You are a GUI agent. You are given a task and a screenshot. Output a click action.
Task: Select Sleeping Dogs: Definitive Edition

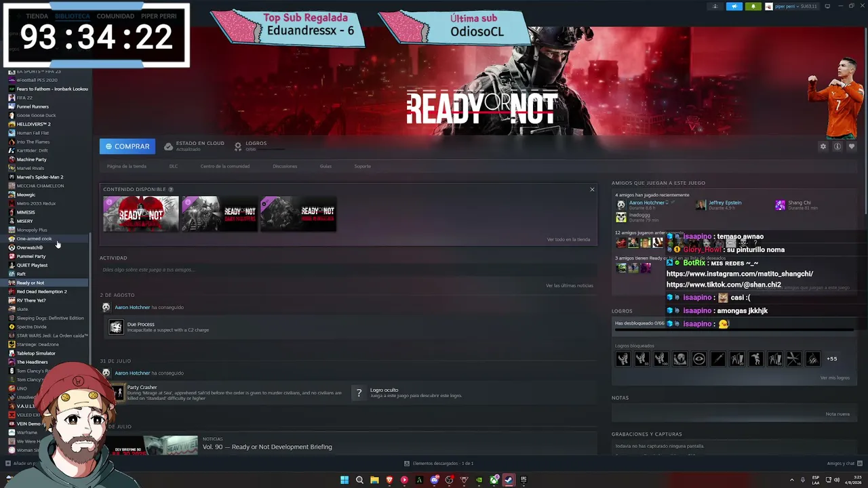pos(45,318)
